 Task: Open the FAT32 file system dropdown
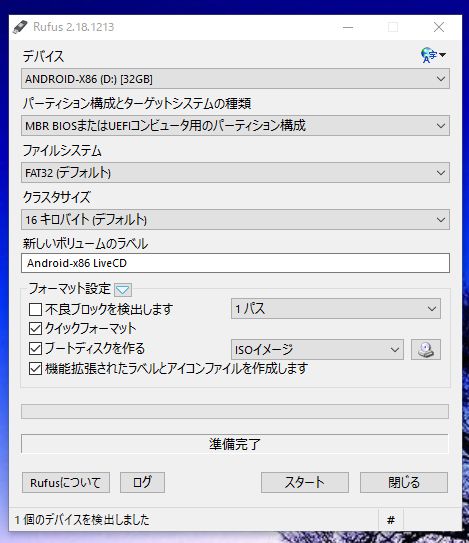pos(235,172)
